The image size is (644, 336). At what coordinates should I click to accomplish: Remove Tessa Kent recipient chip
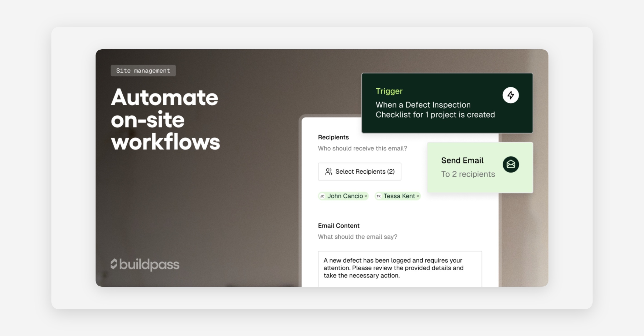[418, 196]
